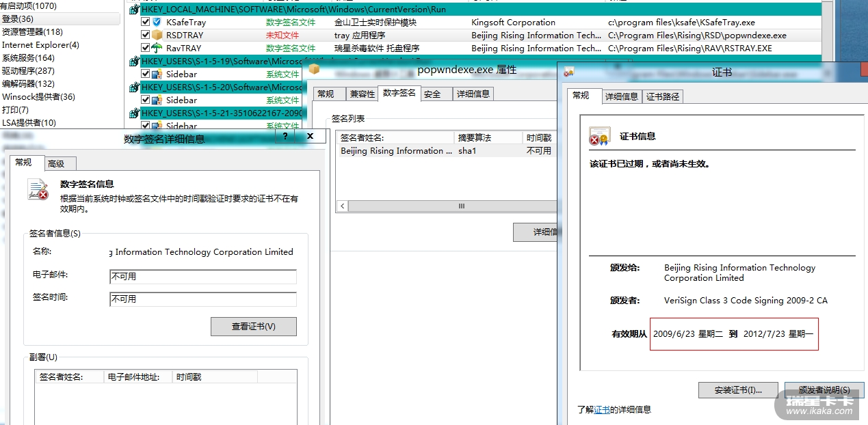
Task: Select LSA提供者(10) category
Action: tap(29, 123)
